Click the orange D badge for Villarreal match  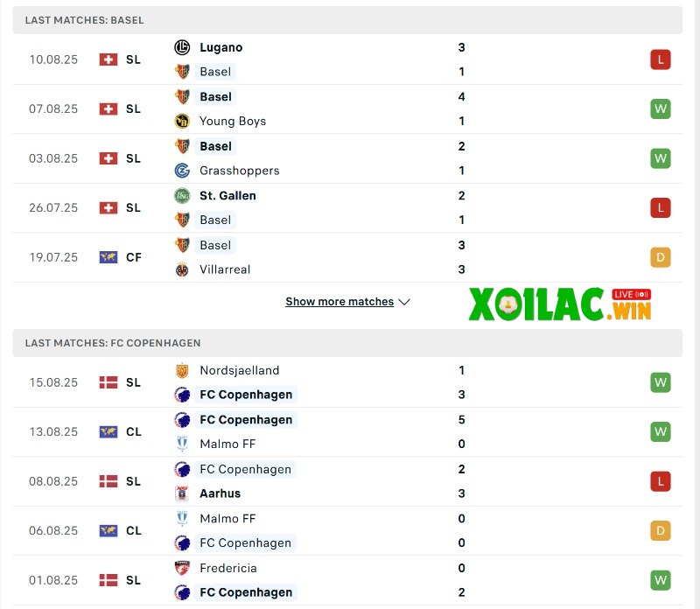660,257
